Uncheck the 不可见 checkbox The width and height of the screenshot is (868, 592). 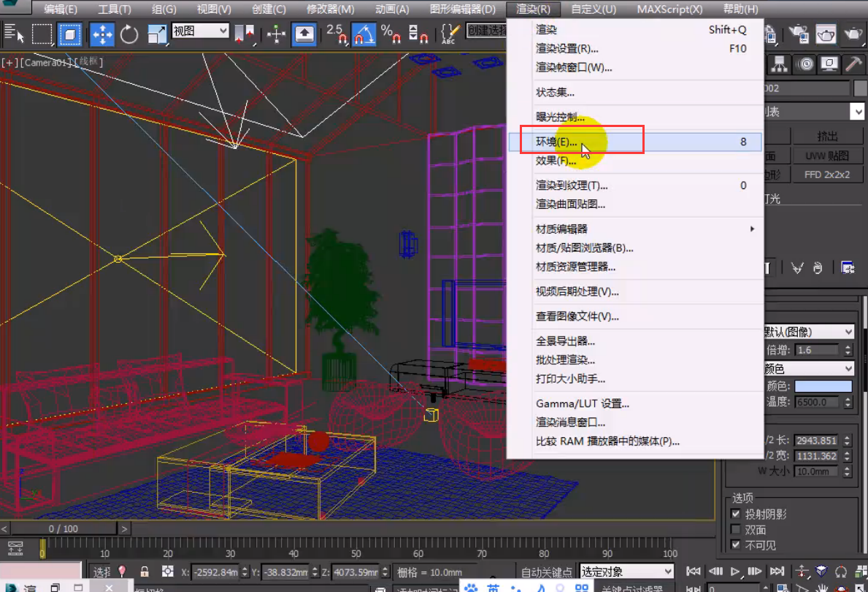point(736,545)
